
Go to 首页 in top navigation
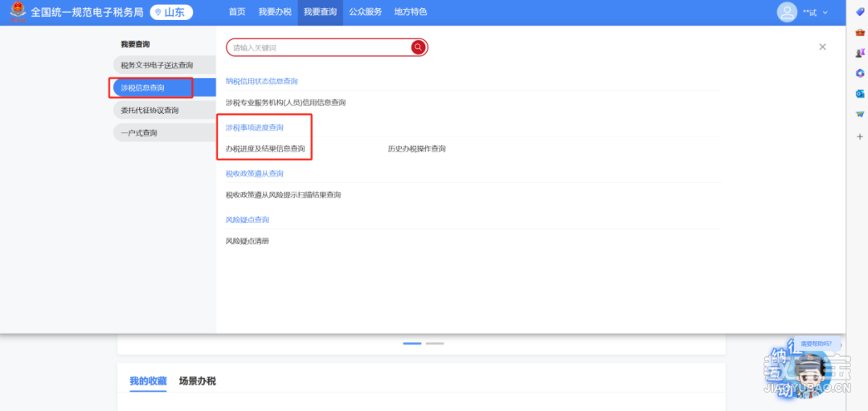(x=237, y=12)
